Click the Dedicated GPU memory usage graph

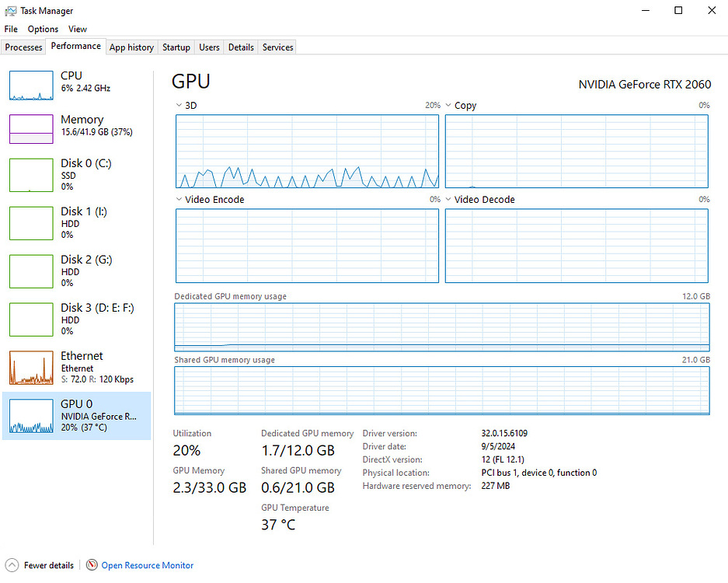click(x=441, y=327)
